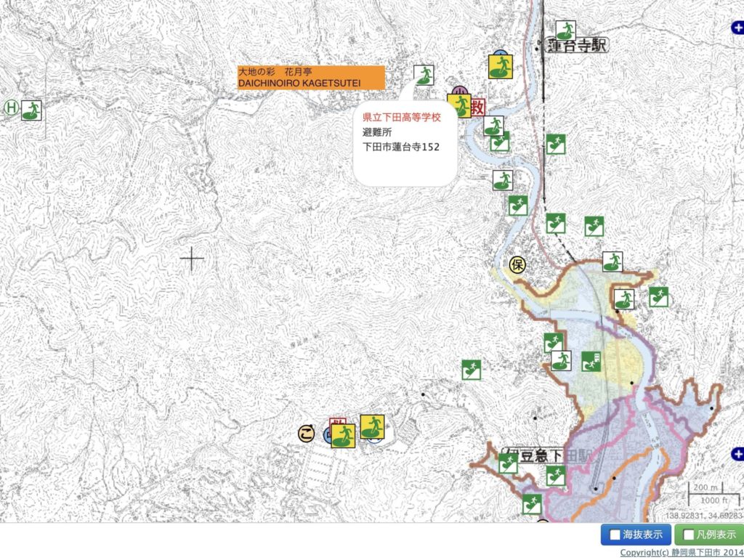Image resolution: width=744 pixels, height=560 pixels.
Task: Enable the 海抜表示 elevation checkbox
Action: tap(615, 535)
